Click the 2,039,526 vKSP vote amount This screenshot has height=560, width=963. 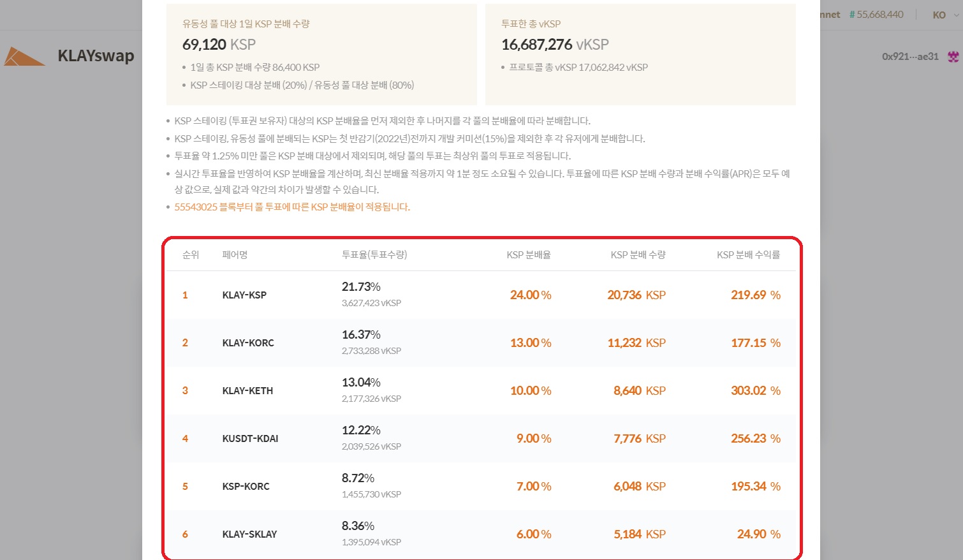pyautogui.click(x=371, y=447)
